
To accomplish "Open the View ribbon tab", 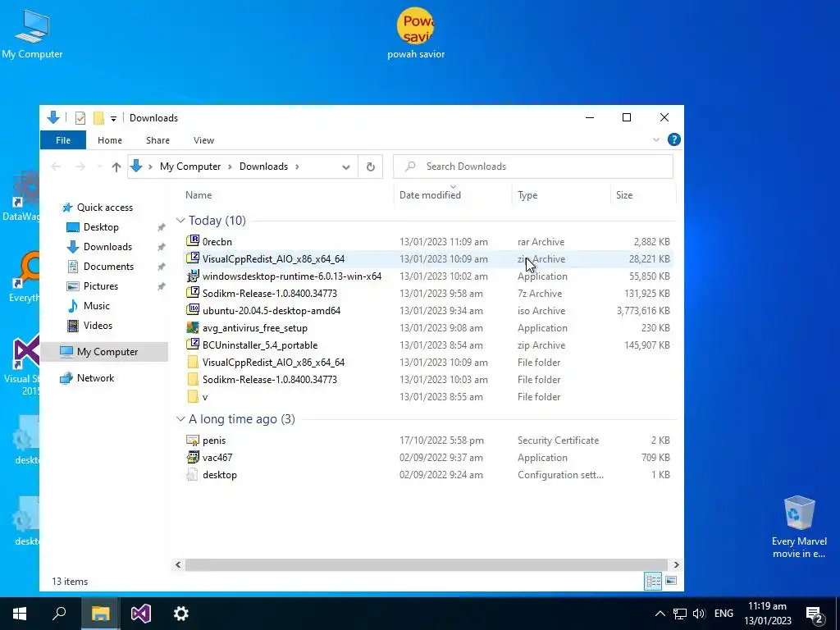I will 203,140.
